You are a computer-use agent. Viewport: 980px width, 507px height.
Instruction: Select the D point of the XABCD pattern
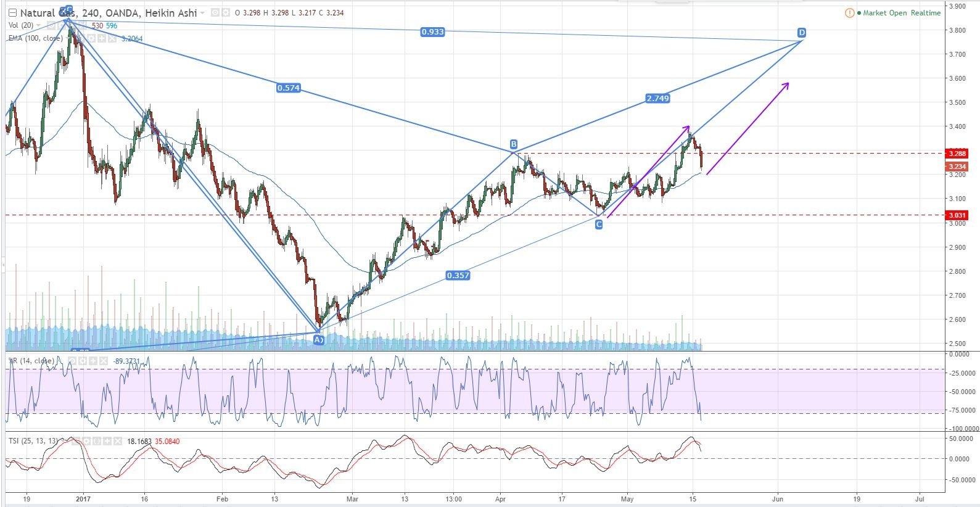click(801, 32)
